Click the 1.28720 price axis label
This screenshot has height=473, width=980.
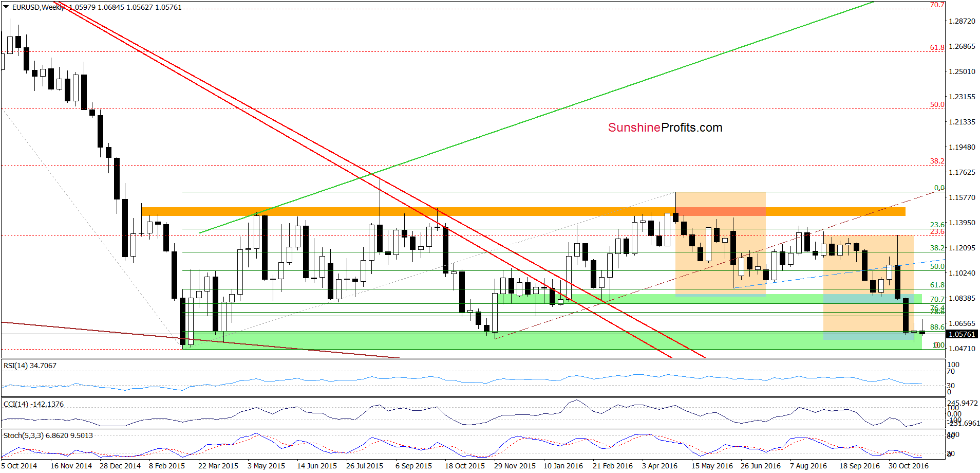click(x=962, y=21)
